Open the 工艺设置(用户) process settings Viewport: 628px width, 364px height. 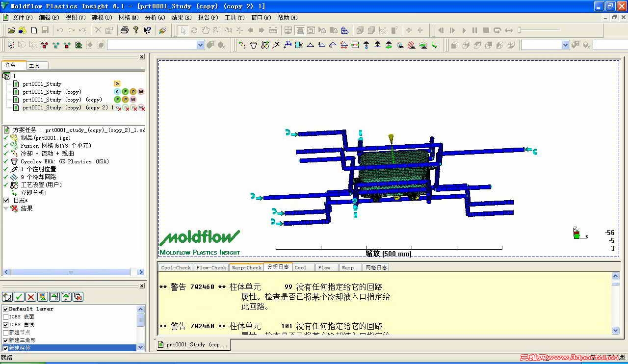(41, 184)
